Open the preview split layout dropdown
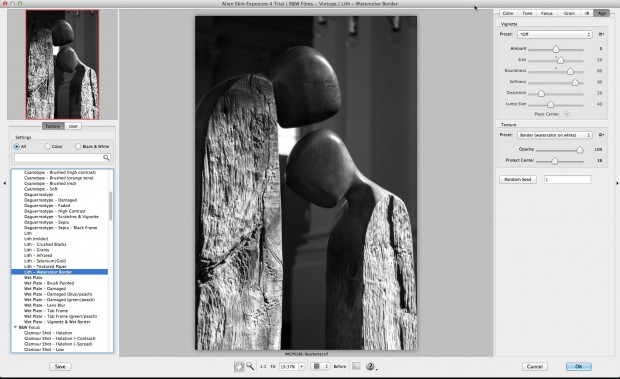Screen dimensions: 620x379 [320, 366]
